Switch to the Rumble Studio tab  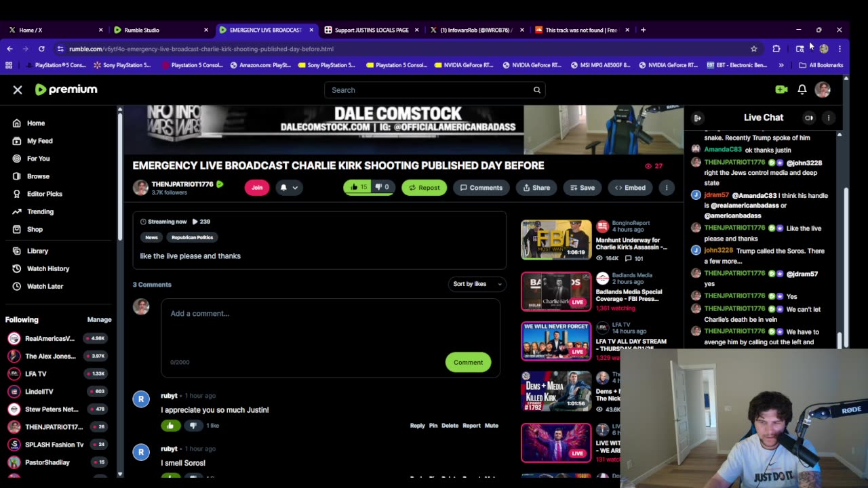pos(160,30)
